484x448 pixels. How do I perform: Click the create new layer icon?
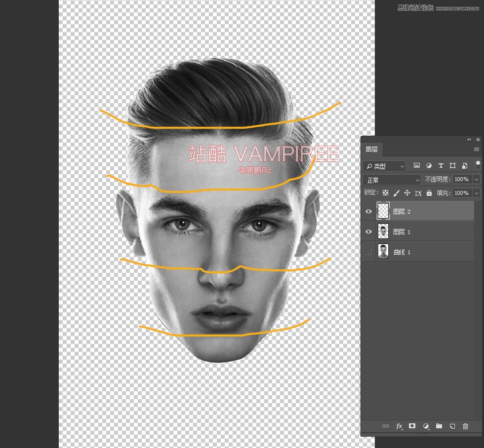pos(452,426)
